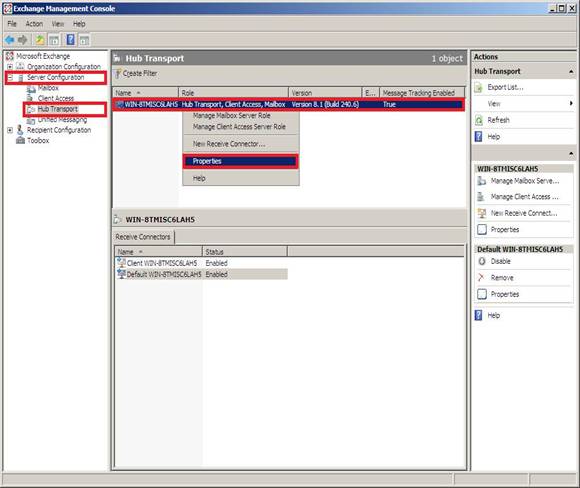Collapse the Server Configuration tree node
Screen dimensions: 580x488
pos(10,77)
